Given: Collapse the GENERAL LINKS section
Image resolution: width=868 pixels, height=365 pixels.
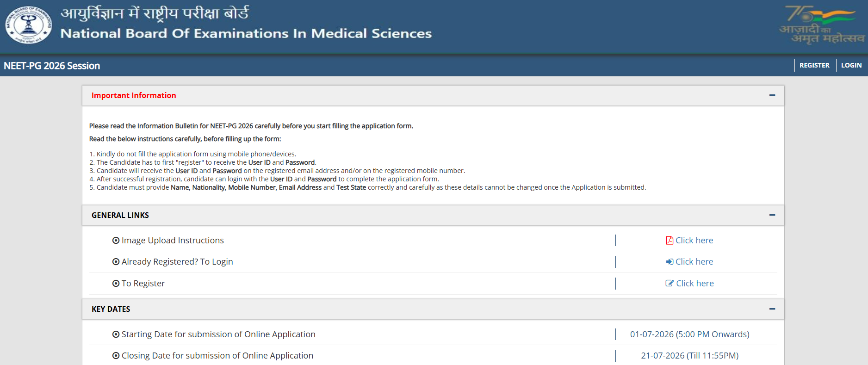Looking at the screenshot, I should point(772,215).
